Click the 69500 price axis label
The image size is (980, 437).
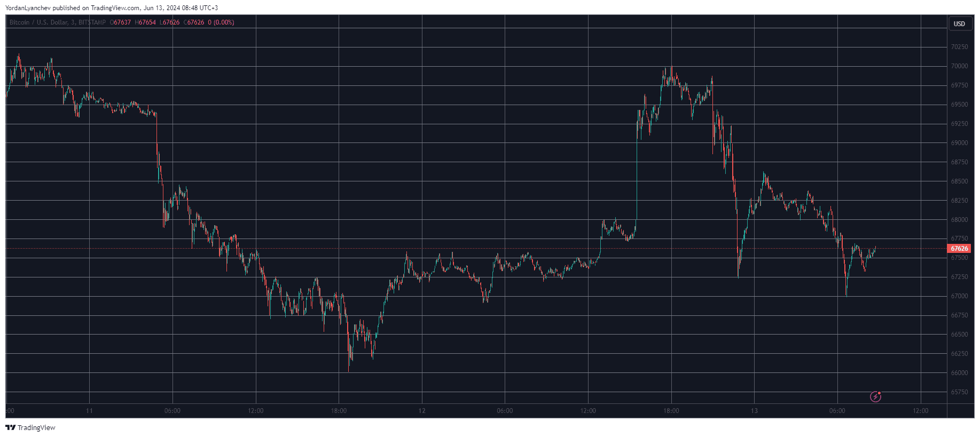959,105
